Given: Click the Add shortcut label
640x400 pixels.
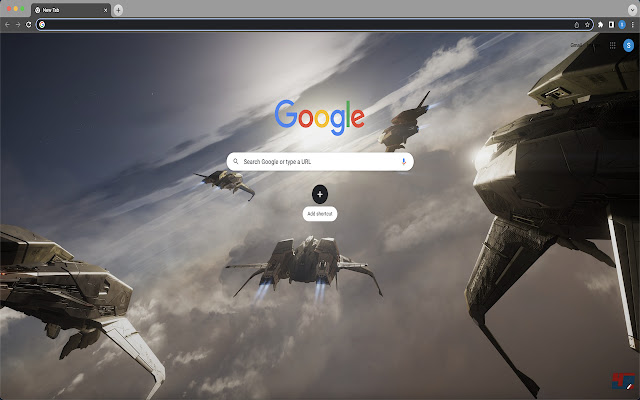Looking at the screenshot, I should 320,214.
